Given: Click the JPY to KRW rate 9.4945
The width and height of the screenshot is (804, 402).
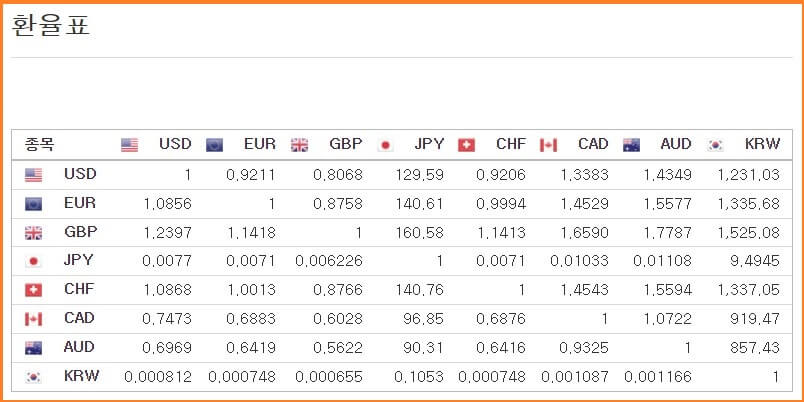Looking at the screenshot, I should pyautogui.click(x=755, y=262).
